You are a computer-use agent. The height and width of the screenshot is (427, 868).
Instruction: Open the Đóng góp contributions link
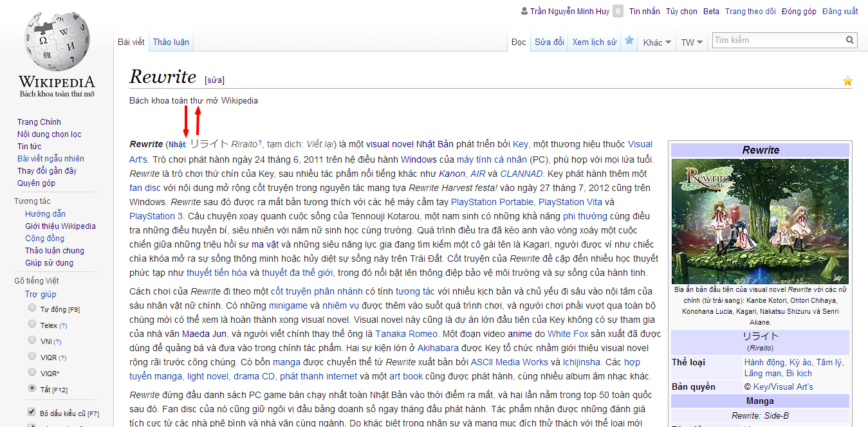[x=799, y=11]
